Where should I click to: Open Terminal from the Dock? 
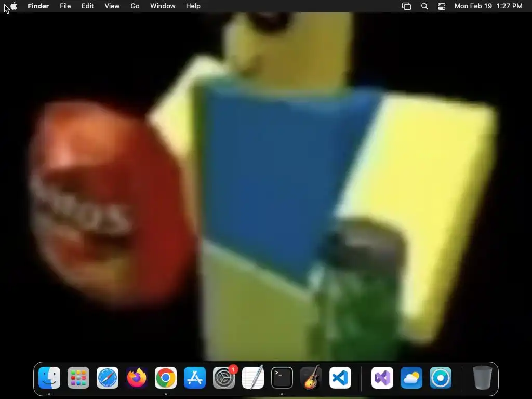pos(282,378)
